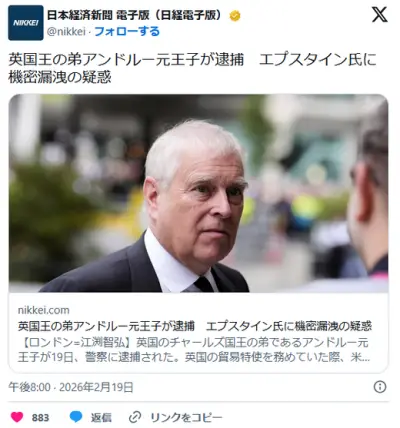Click the gold verified badge
Screen dimensions: 400x428
[235, 16]
